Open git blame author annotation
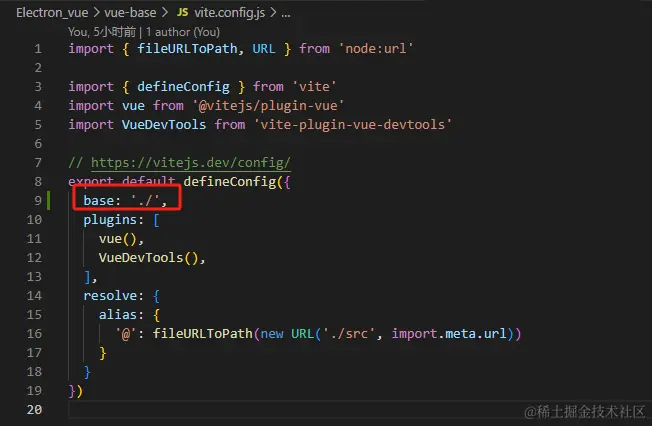This screenshot has width=652, height=426. tap(144, 32)
